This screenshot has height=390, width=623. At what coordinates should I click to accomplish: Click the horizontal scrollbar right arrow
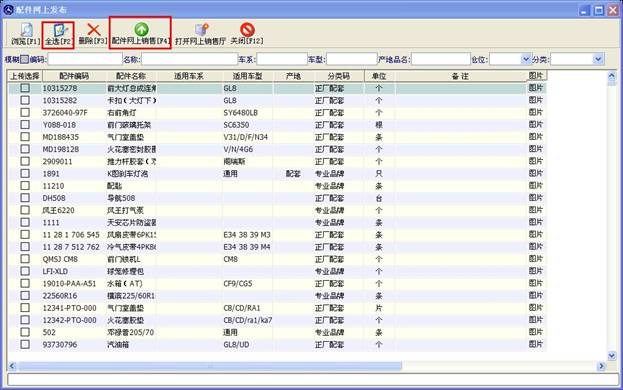coord(601,366)
